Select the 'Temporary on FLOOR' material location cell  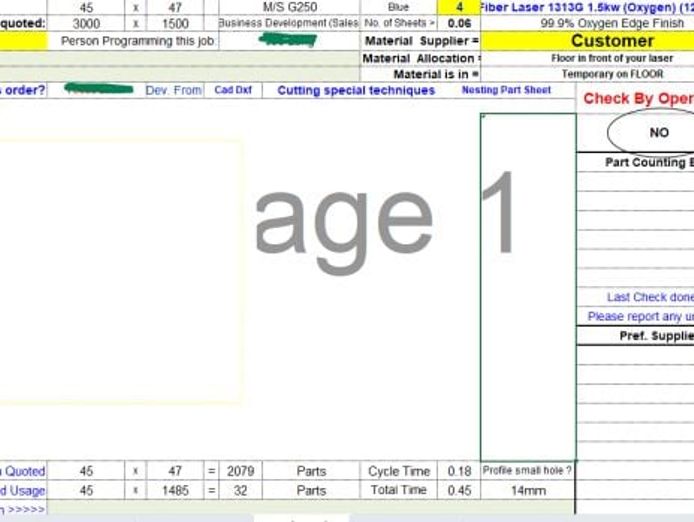(x=612, y=74)
